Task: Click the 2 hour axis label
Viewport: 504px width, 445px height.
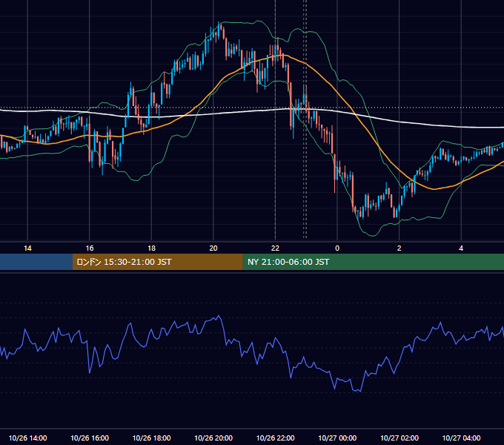Action: coord(399,248)
